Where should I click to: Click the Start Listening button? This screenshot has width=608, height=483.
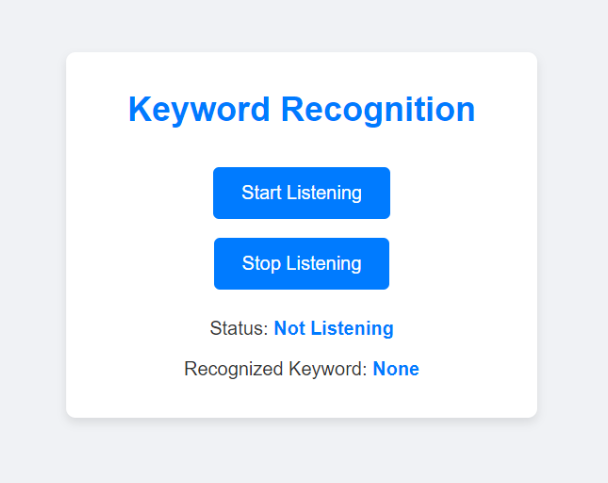[x=301, y=193]
